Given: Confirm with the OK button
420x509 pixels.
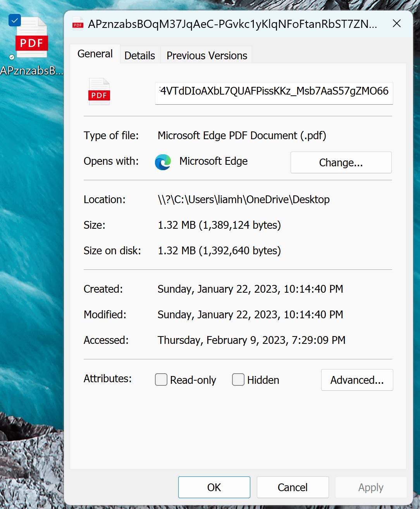Looking at the screenshot, I should [214, 487].
